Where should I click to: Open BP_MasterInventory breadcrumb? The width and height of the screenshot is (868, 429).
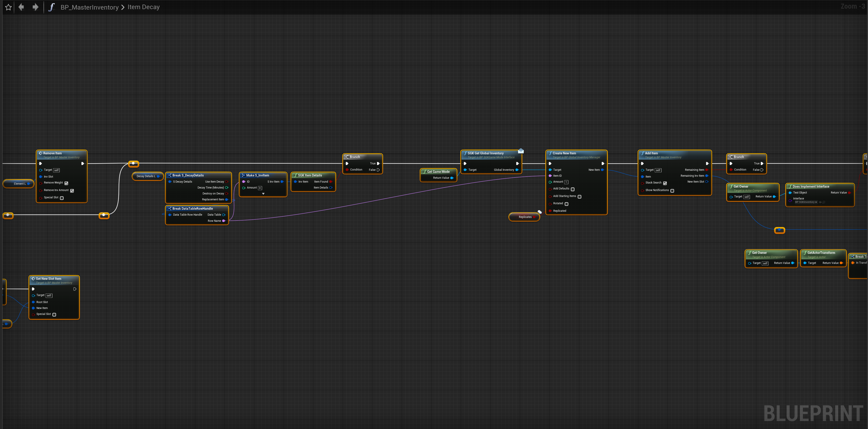[89, 8]
